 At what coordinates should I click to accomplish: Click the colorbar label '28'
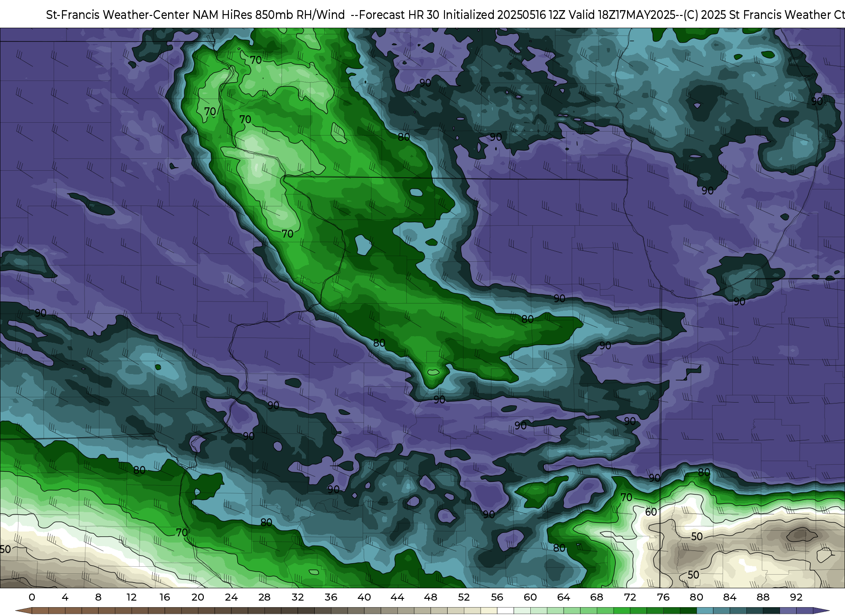(265, 597)
